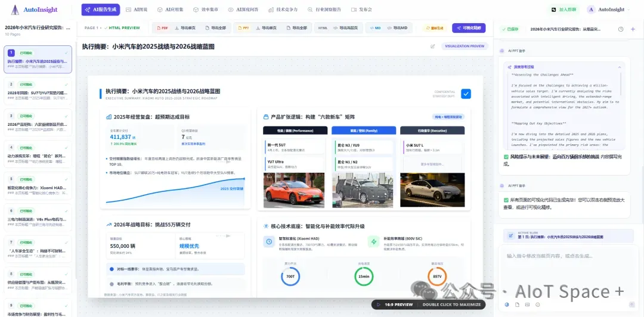The image size is (644, 317).
Task: Open the AI应用集 tab
Action: click(170, 10)
